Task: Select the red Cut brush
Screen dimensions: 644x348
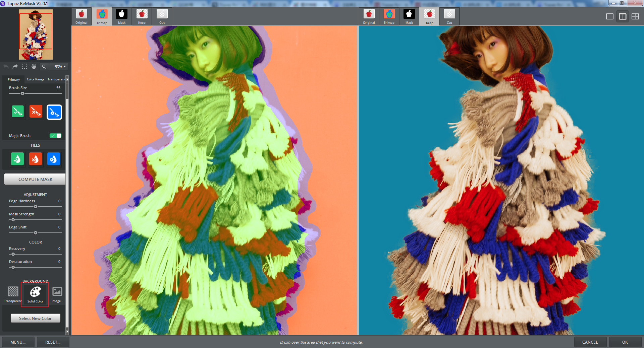Action: (36, 112)
